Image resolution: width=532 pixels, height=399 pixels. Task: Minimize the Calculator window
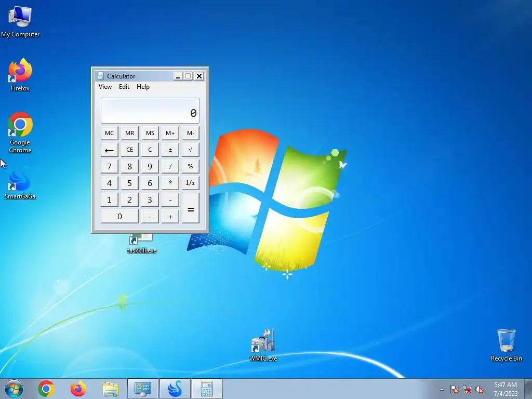[x=178, y=76]
